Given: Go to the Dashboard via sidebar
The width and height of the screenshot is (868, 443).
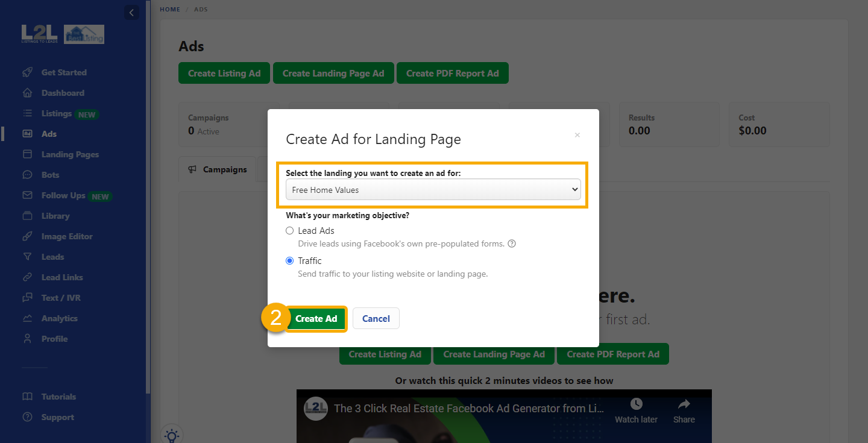Looking at the screenshot, I should coord(62,93).
